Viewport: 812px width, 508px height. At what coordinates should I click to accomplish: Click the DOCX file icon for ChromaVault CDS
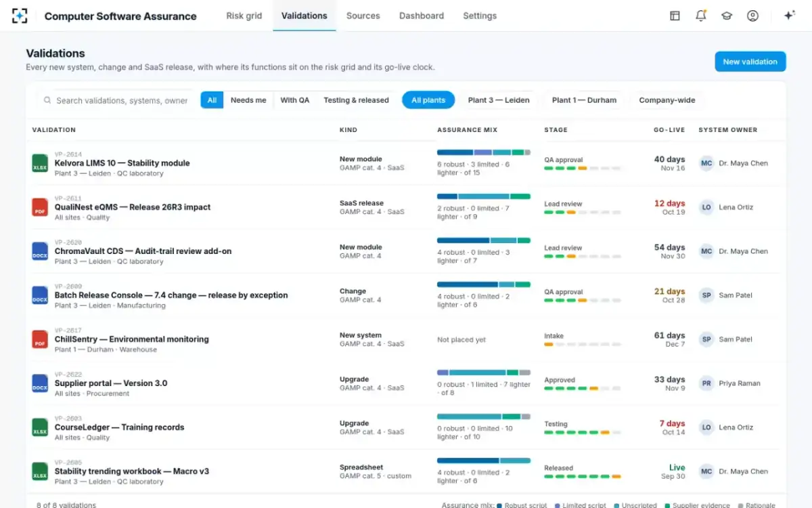[40, 251]
